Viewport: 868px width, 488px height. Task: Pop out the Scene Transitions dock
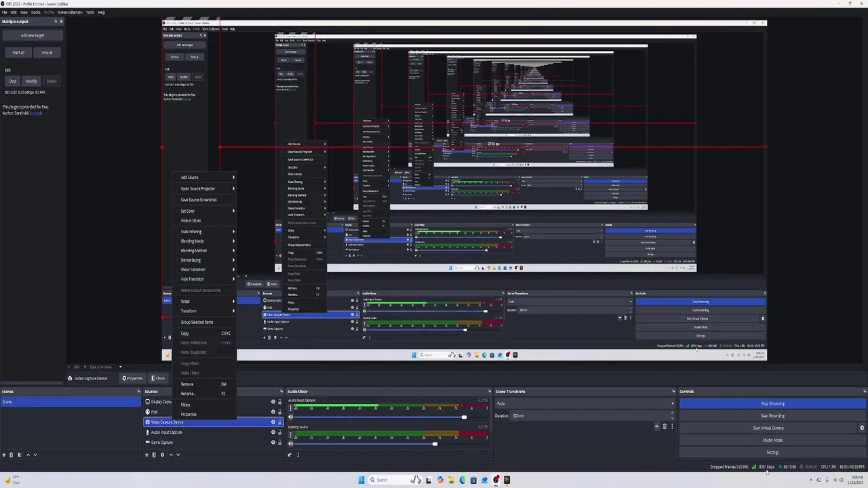coord(673,391)
